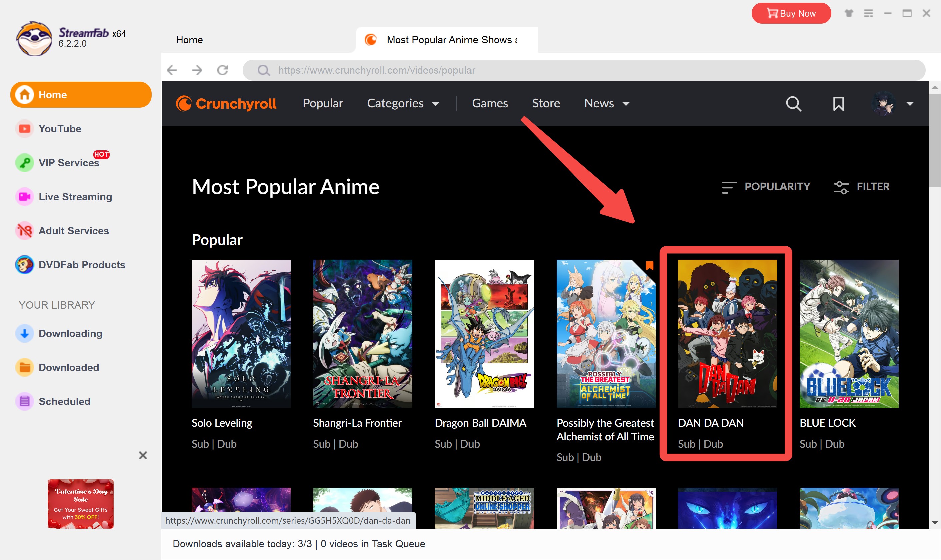941x560 pixels.
Task: Open YouTube from the sidebar
Action: 60,129
